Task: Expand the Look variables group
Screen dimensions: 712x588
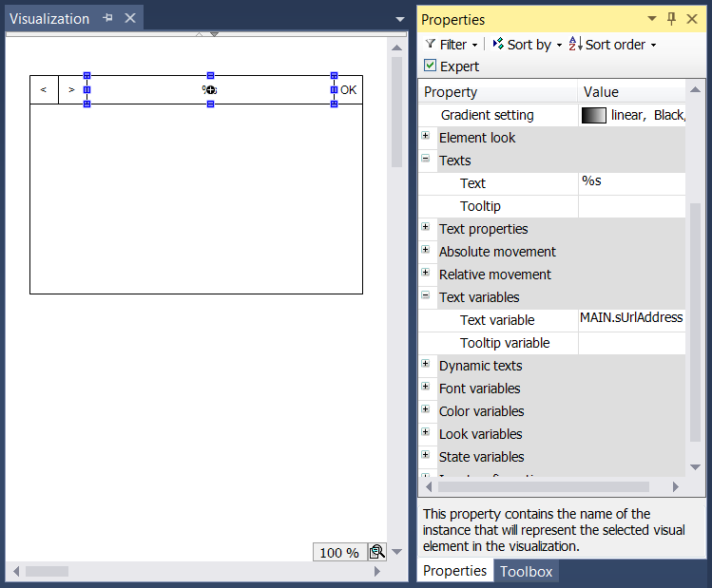Action: (426, 431)
